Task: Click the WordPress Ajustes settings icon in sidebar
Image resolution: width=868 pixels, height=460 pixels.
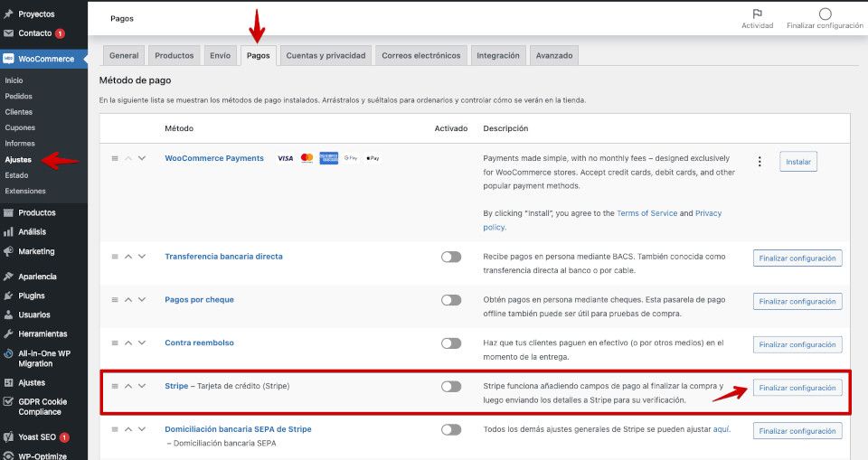Action: coord(8,382)
